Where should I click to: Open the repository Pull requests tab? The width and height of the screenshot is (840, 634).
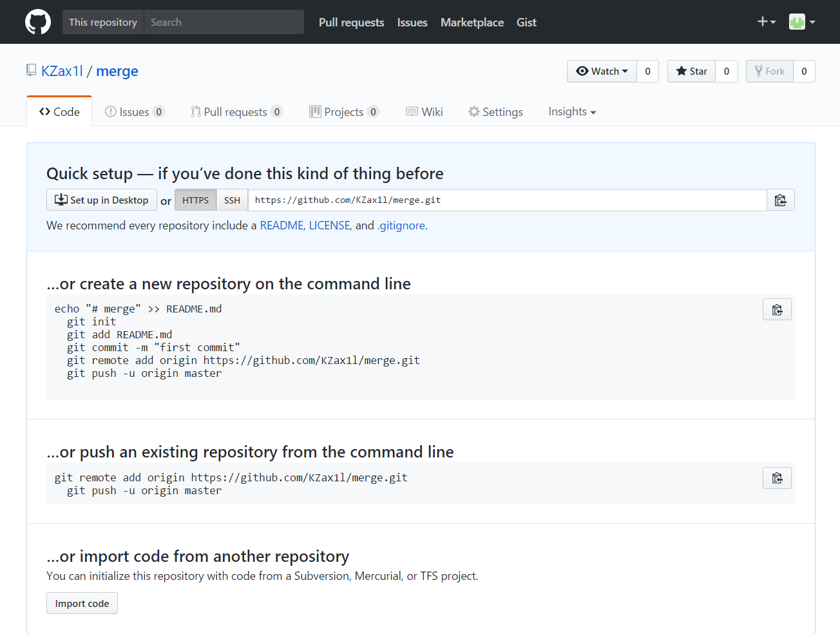click(x=236, y=111)
